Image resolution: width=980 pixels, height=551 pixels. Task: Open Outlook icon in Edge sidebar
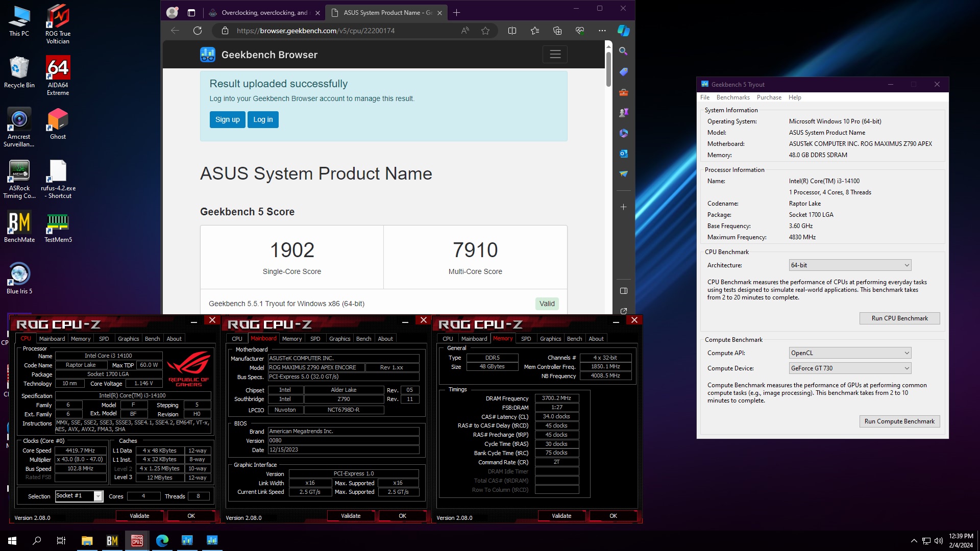pos(623,154)
